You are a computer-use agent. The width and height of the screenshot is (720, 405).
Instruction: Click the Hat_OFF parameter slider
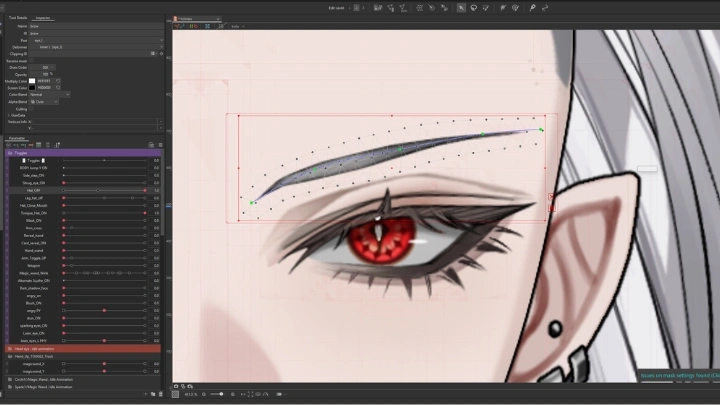pyautogui.click(x=104, y=190)
